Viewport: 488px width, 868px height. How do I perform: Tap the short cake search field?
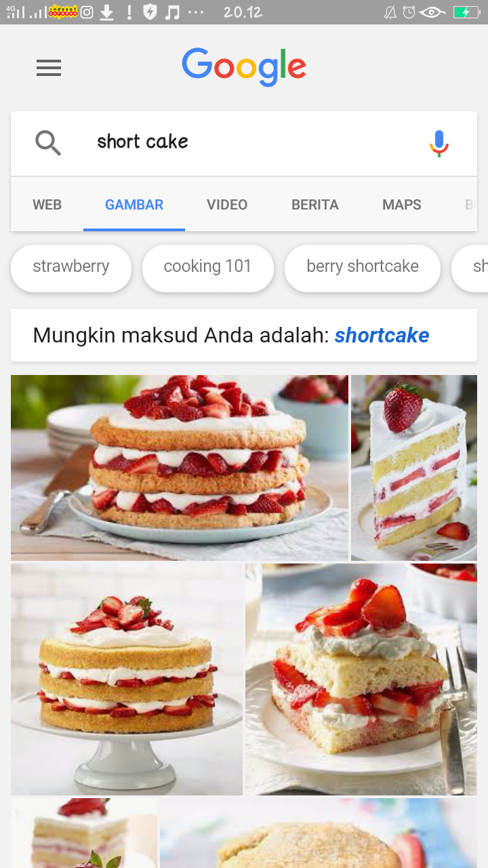pyautogui.click(x=244, y=143)
